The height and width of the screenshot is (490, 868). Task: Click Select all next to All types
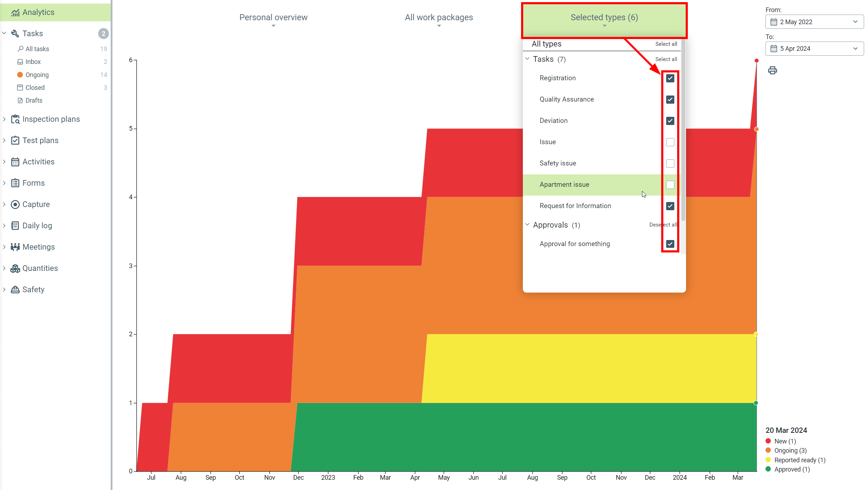coord(666,44)
